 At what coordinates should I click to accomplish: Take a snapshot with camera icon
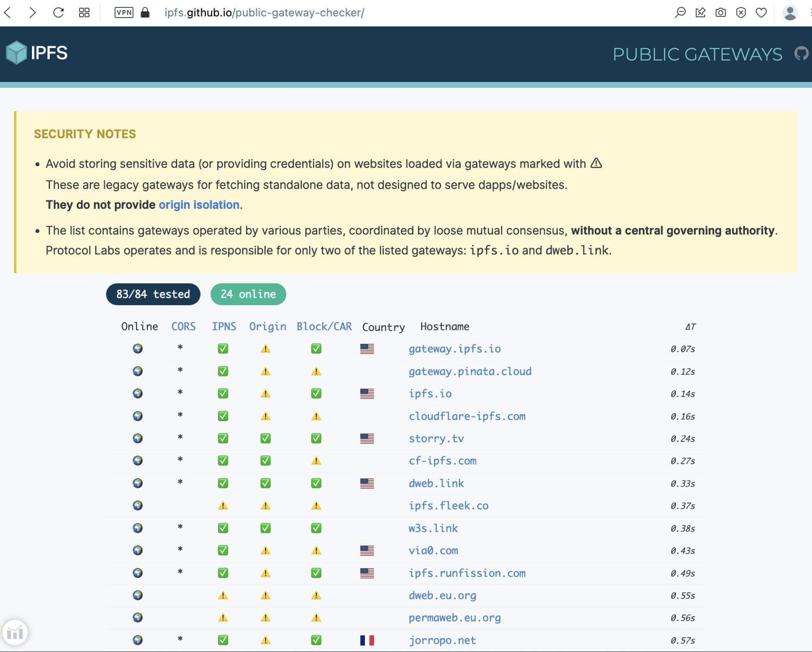(x=721, y=13)
